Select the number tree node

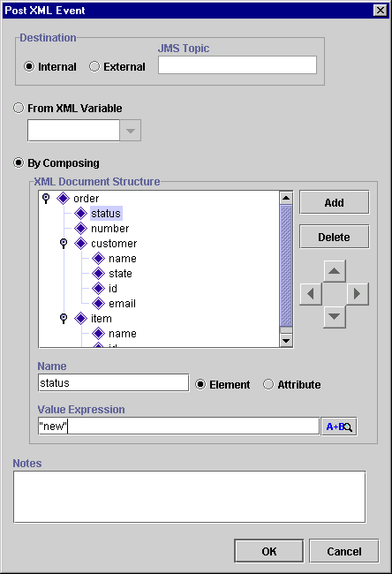pyautogui.click(x=109, y=229)
